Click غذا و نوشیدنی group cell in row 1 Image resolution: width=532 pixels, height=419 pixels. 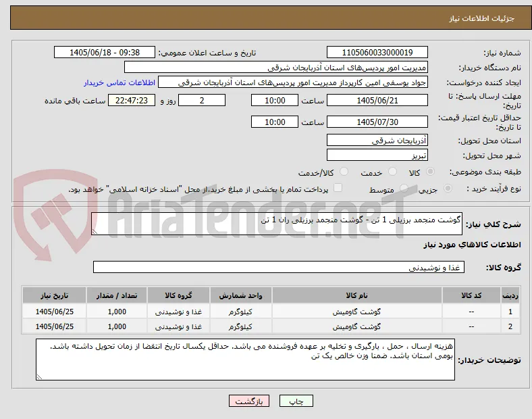178,312
